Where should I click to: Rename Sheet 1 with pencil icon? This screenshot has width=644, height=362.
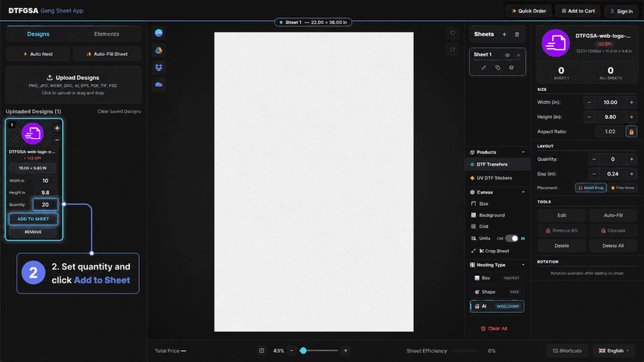click(484, 68)
